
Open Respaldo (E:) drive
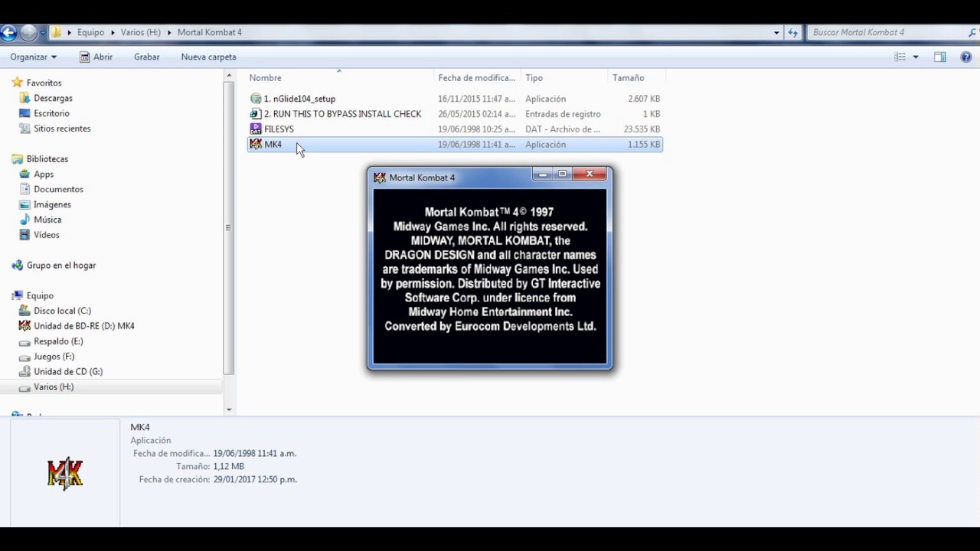click(x=58, y=341)
